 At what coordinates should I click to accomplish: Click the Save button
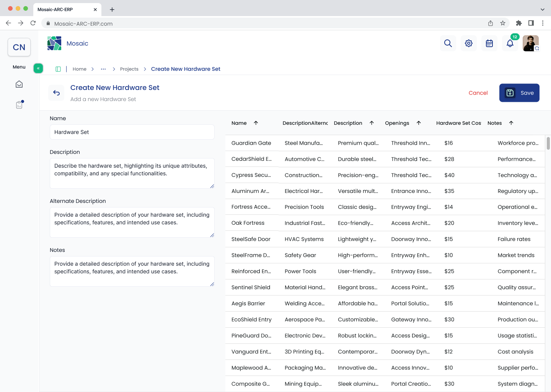click(519, 93)
